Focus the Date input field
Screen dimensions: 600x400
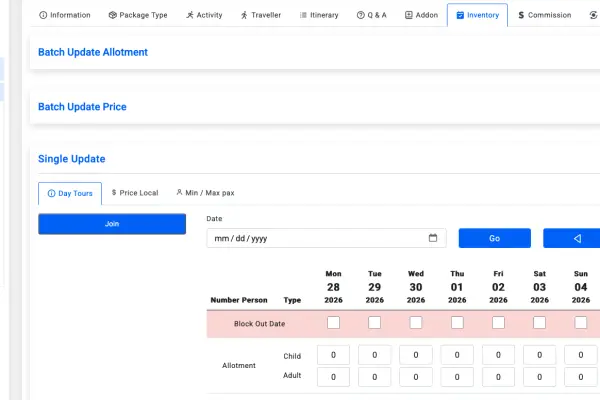click(326, 238)
